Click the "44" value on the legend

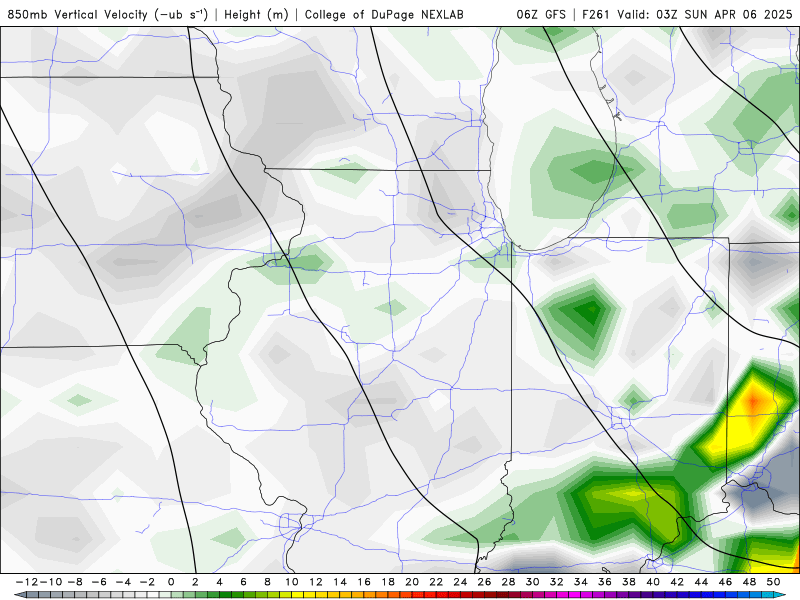pyautogui.click(x=702, y=582)
